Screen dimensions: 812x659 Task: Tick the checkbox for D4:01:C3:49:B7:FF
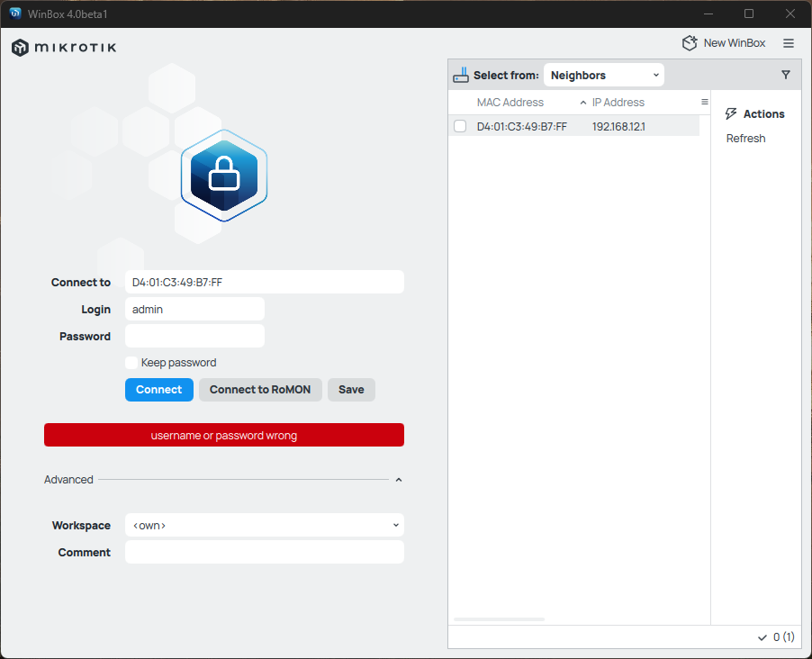pyautogui.click(x=460, y=126)
